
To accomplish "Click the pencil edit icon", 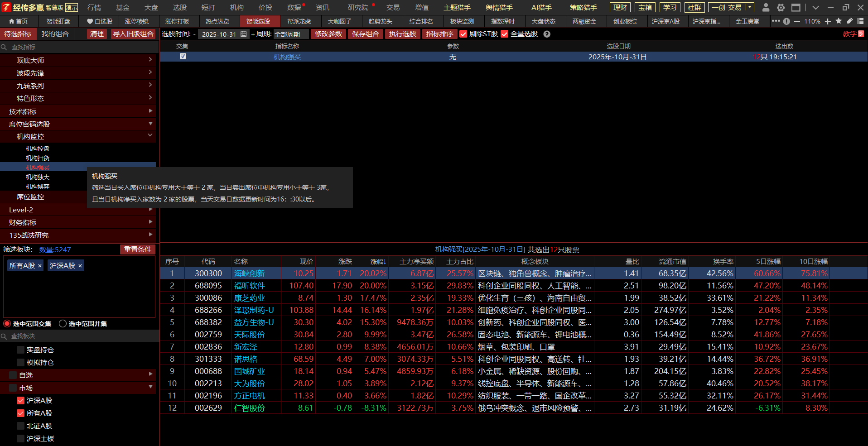I will [x=850, y=21].
